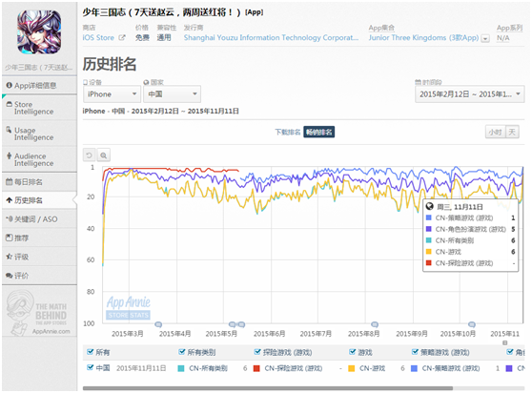Open Usage Intelligence section
532x393 pixels.
click(39, 134)
